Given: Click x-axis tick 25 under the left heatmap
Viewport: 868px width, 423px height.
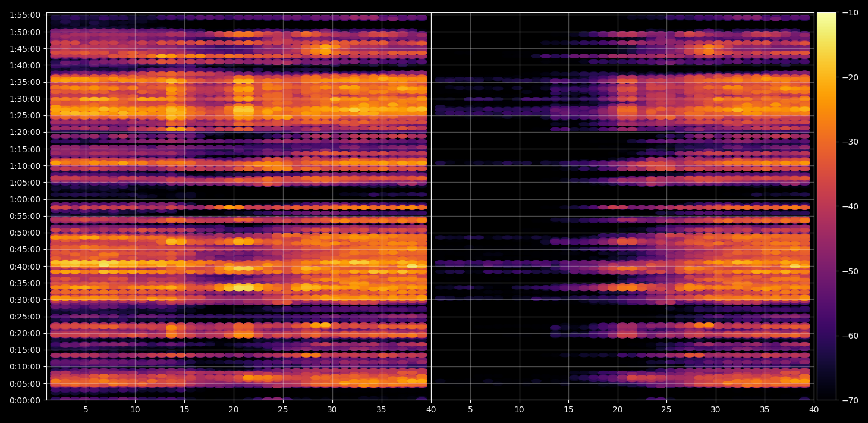Looking at the screenshot, I should coord(283,410).
